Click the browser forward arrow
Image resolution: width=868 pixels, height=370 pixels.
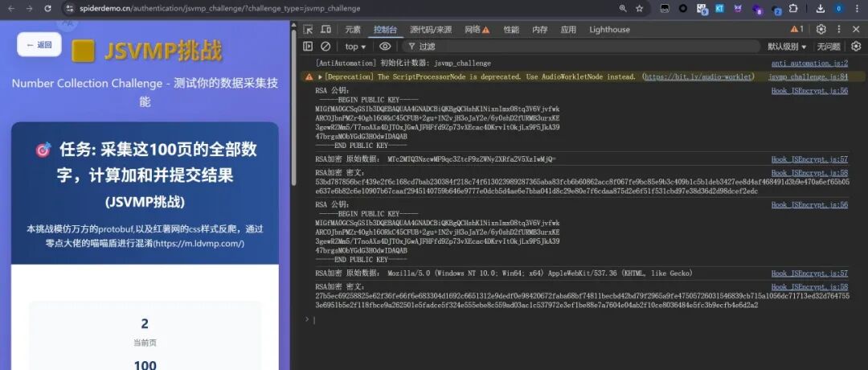(x=30, y=8)
